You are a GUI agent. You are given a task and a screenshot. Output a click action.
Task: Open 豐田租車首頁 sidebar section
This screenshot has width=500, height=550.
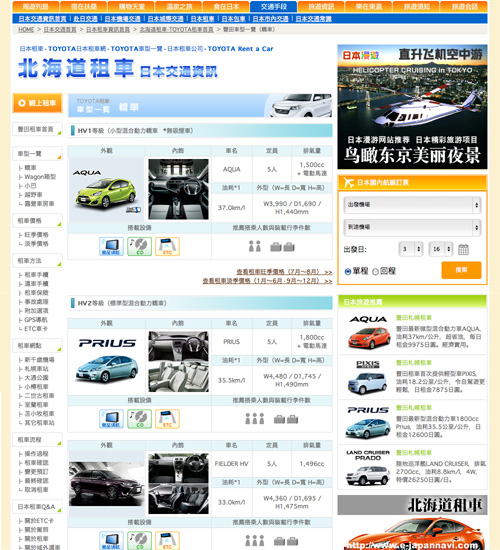tap(37, 129)
